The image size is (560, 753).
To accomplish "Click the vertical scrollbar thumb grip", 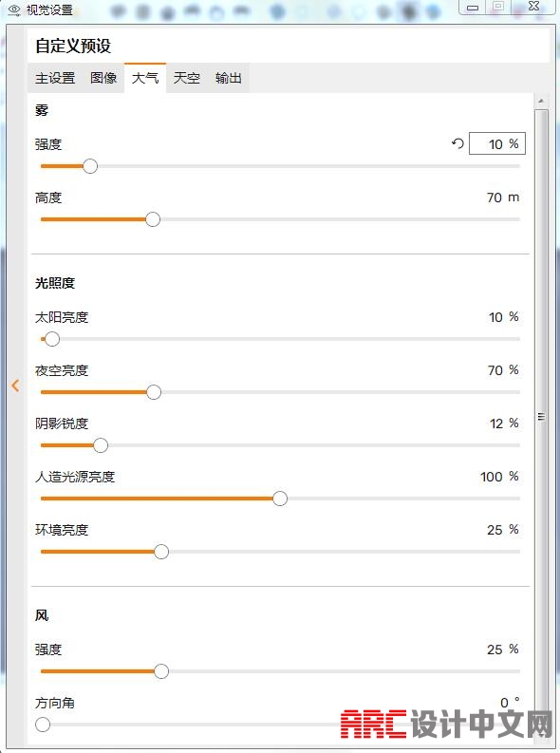I will tap(541, 417).
